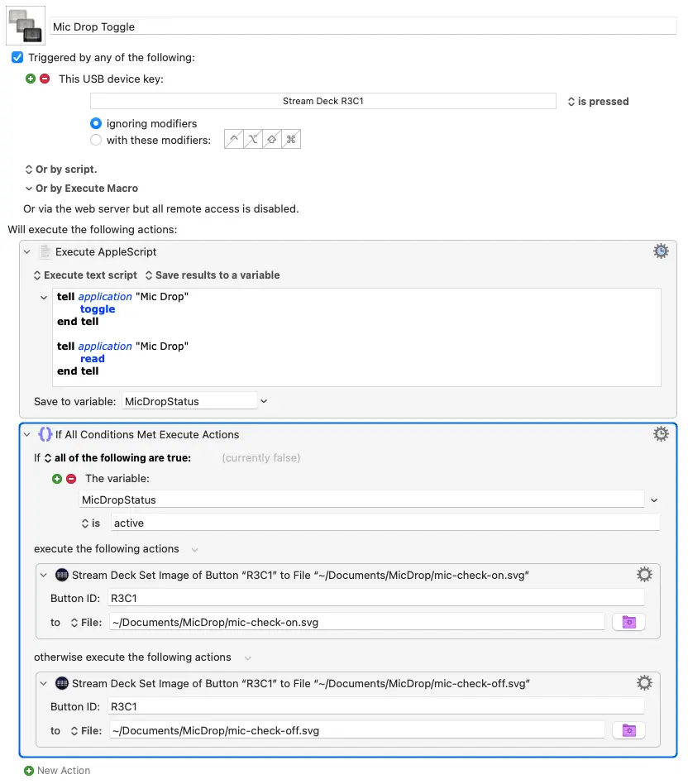The height and width of the screenshot is (784, 688).
Task: Uncheck Triggered by any of the following
Action: [18, 57]
